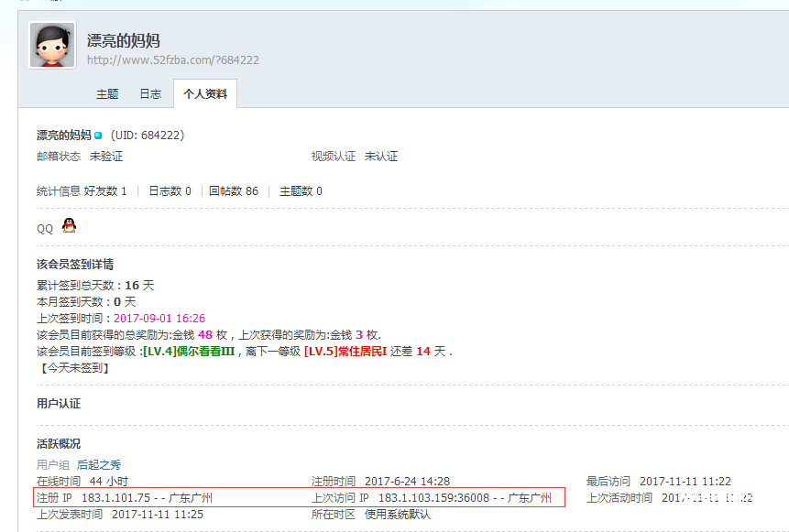
Task: Switch to the 日志 tab
Action: point(150,94)
